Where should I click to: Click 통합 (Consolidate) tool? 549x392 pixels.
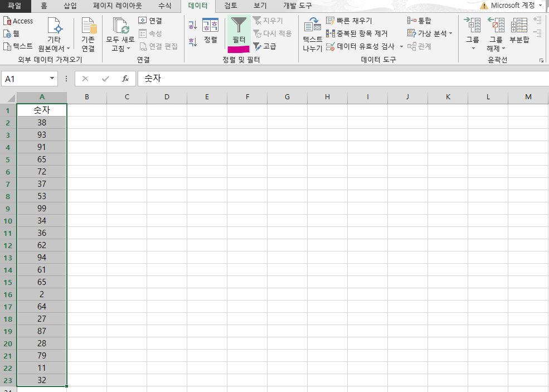click(419, 21)
